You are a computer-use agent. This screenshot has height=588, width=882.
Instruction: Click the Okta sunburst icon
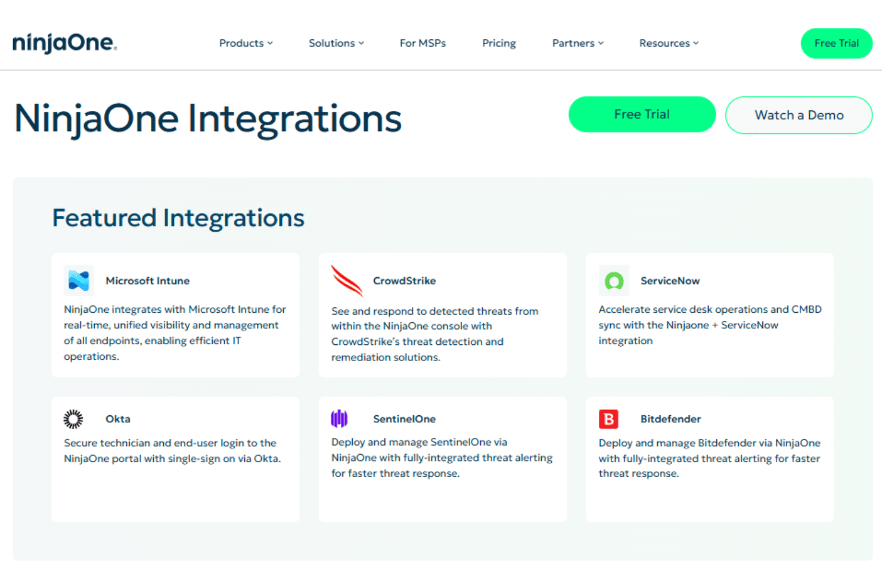[x=73, y=419]
